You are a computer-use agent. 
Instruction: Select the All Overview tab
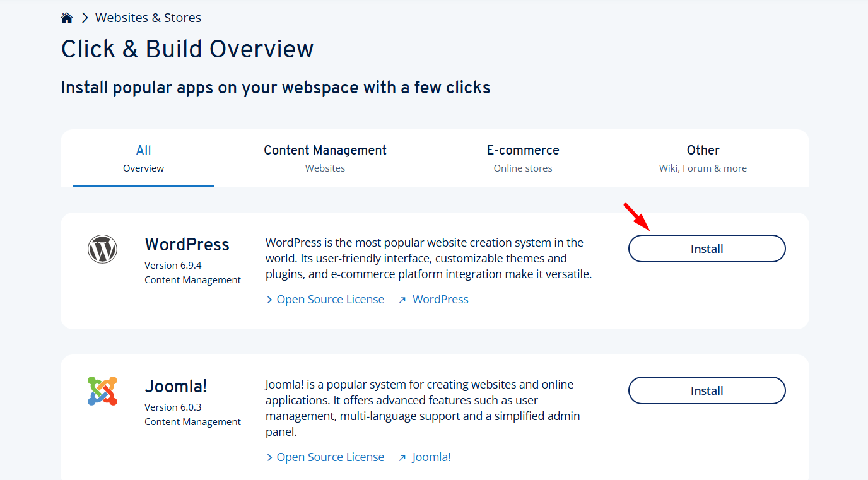[143, 158]
